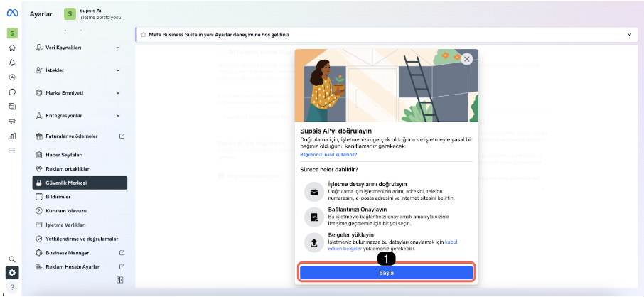
Task: Expand the Veri Kaynakları section chevron
Action: pyautogui.click(x=118, y=48)
